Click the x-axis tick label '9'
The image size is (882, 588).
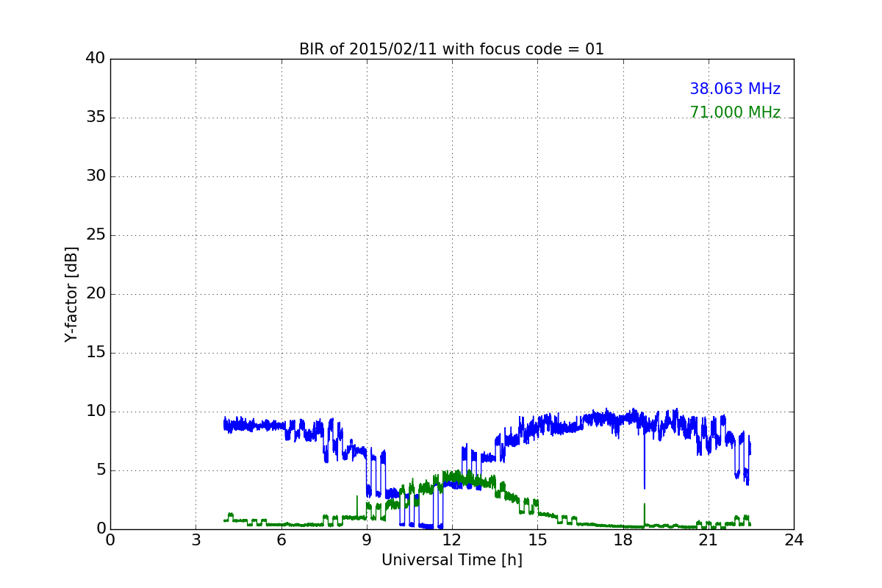(x=367, y=539)
